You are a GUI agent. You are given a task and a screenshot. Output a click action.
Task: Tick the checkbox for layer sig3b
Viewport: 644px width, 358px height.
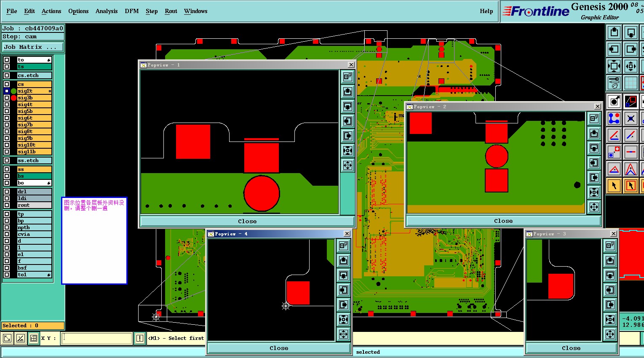[x=7, y=98]
